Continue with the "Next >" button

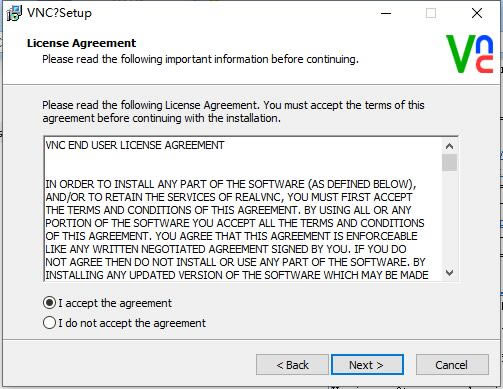367,365
